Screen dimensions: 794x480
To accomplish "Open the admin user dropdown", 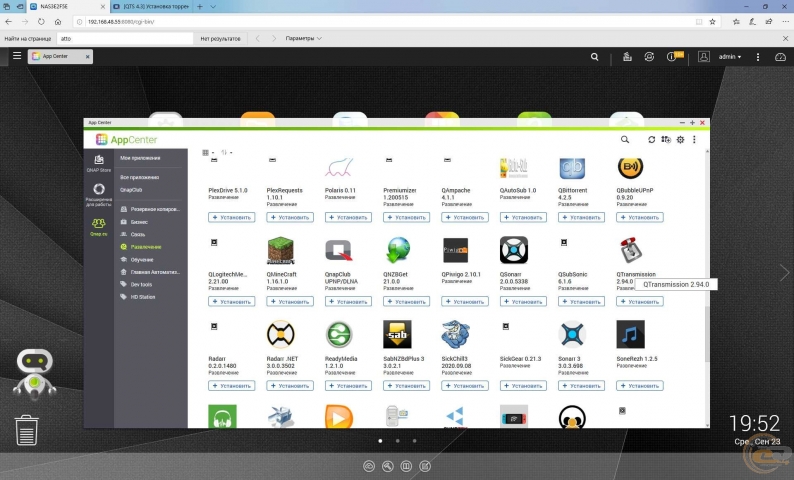I will point(730,57).
